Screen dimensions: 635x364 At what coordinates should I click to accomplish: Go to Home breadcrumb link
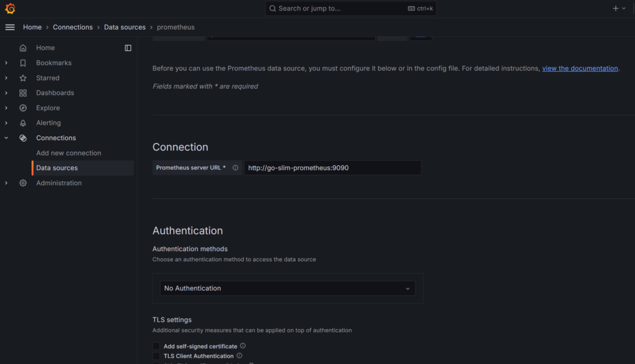[32, 27]
